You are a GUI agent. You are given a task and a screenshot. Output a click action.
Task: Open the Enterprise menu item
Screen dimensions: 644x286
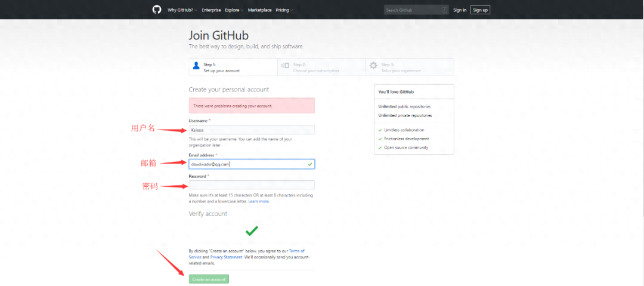(x=211, y=10)
